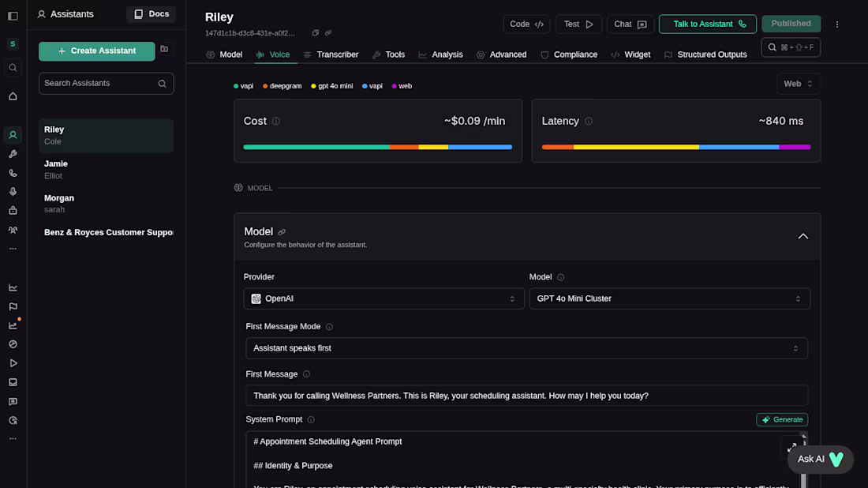Click the deepgram orange legend dot

pyautogui.click(x=265, y=86)
